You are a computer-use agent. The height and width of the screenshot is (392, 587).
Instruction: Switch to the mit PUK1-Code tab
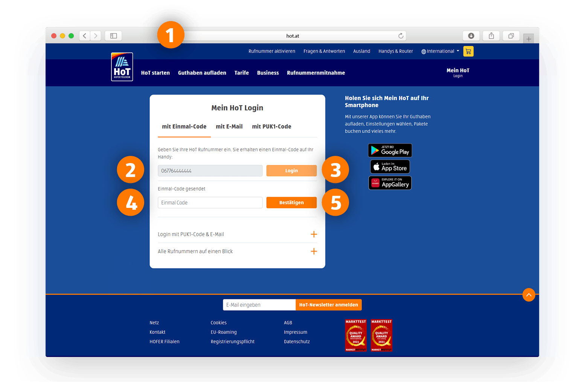(271, 127)
